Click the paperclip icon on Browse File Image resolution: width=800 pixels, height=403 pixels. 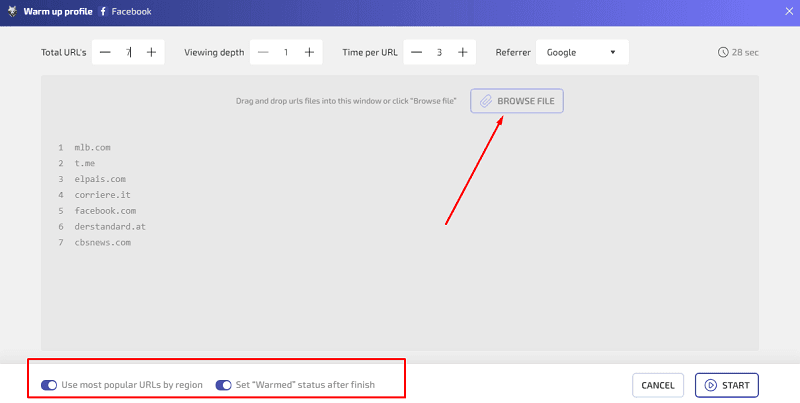tap(486, 101)
